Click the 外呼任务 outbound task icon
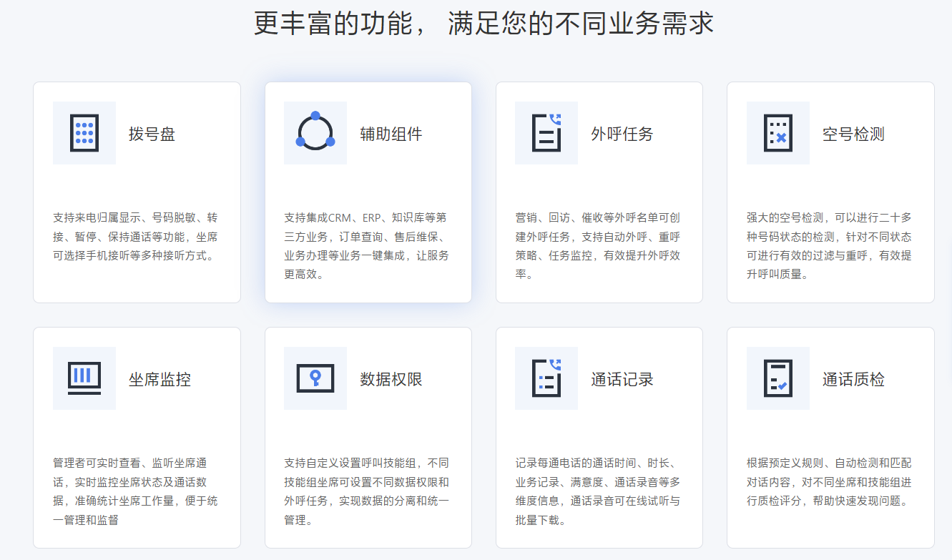Viewport: 952px width, 560px height. coord(546,132)
